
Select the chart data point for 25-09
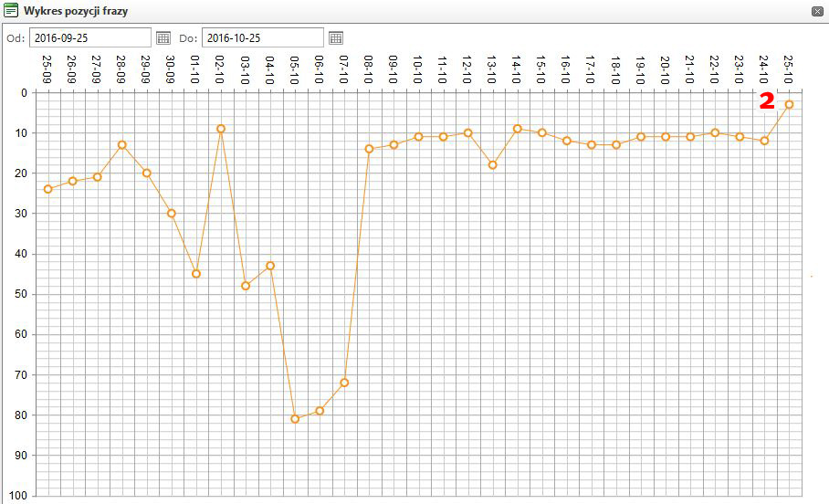click(x=48, y=189)
